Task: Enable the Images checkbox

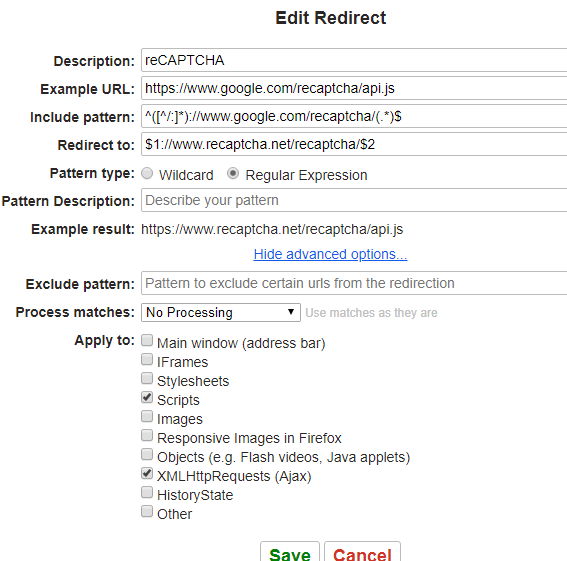Action: tap(147, 416)
